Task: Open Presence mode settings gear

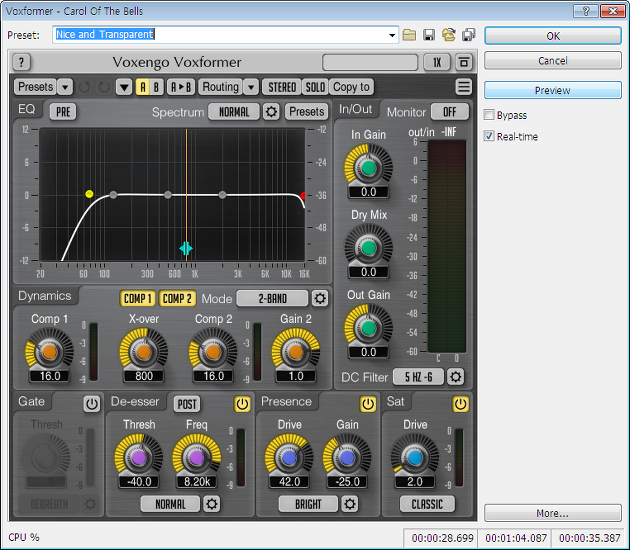Action: click(x=350, y=504)
